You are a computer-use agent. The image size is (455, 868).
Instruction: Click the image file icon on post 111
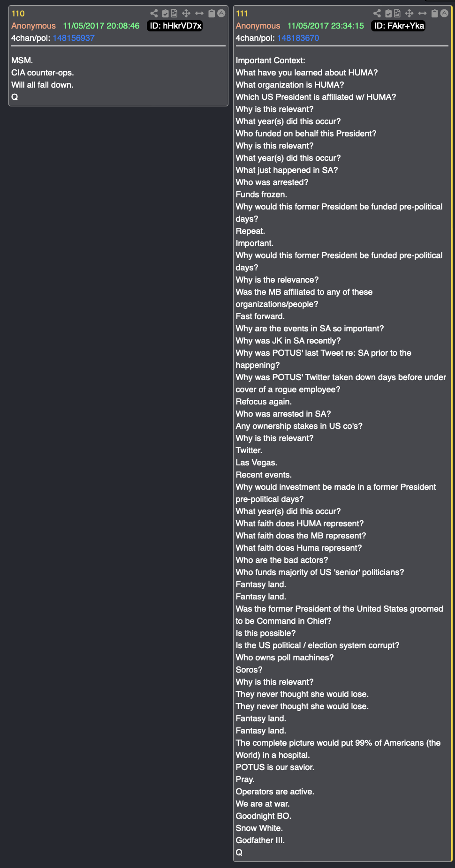397,13
